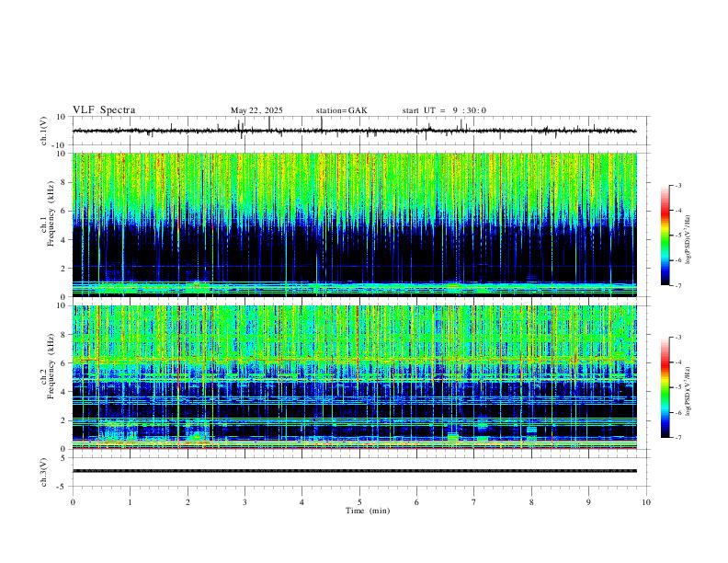Select the date label "May 22, 2025"
The width and height of the screenshot is (728, 563).
tap(256, 110)
